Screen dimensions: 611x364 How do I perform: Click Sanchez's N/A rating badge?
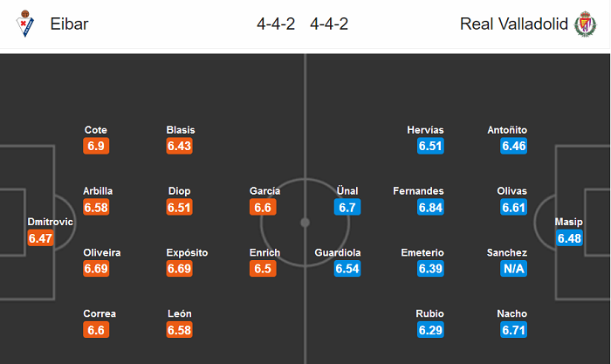pyautogui.click(x=513, y=269)
